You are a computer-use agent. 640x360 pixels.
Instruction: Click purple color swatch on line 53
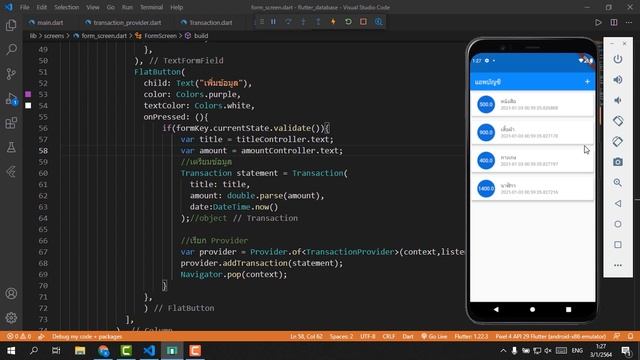tap(28, 94)
